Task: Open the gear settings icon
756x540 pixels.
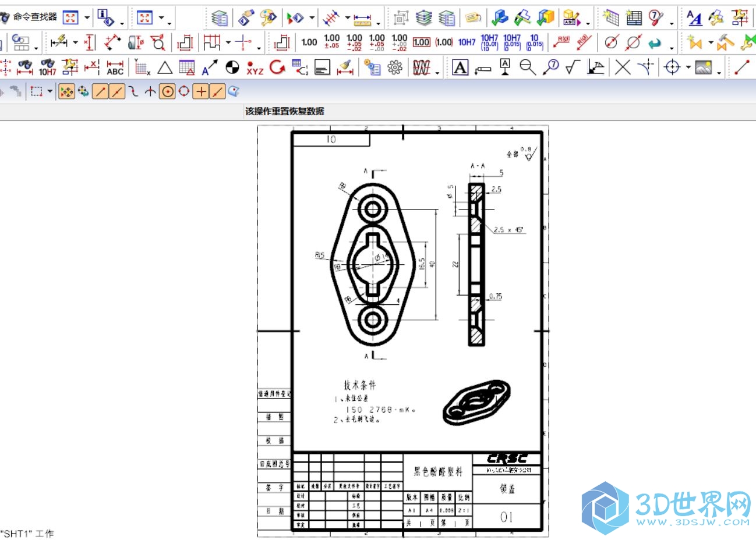Action: coord(395,68)
